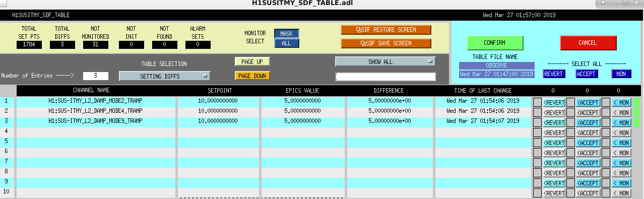The image size is (644, 199).
Task: Click the PAGE UP button
Action: [x=252, y=61]
